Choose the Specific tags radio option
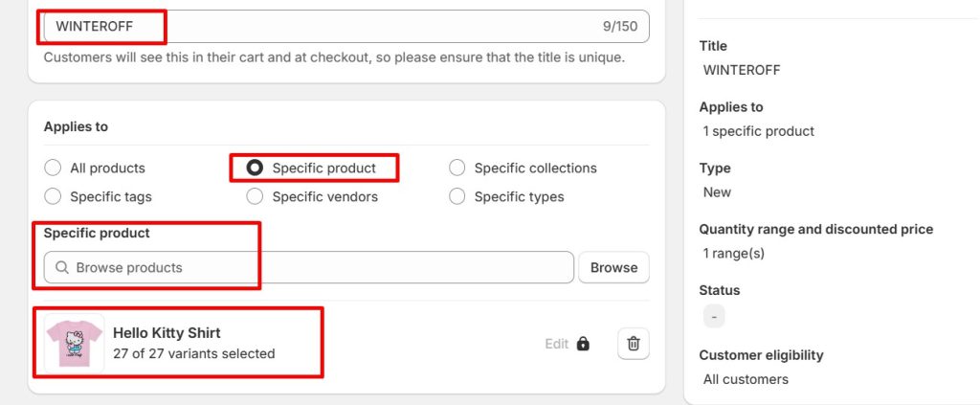This screenshot has height=405, width=980. 53,197
